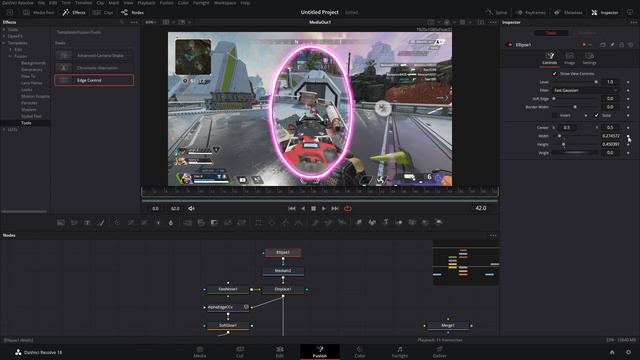The width and height of the screenshot is (640, 360).
Task: Switch to the Media page
Action: 200,352
